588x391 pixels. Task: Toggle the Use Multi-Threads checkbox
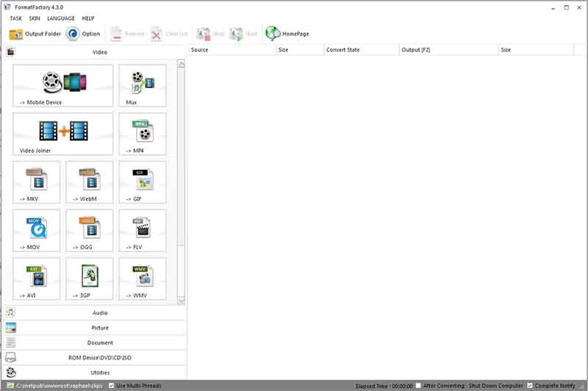click(112, 385)
